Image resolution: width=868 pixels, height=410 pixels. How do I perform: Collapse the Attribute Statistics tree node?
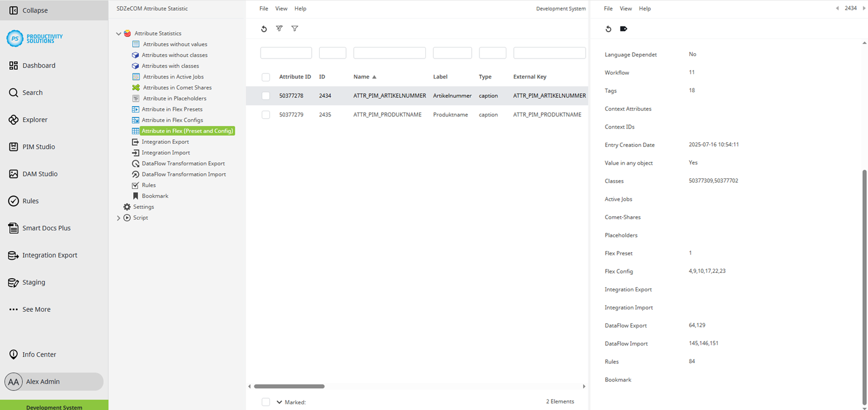point(119,34)
